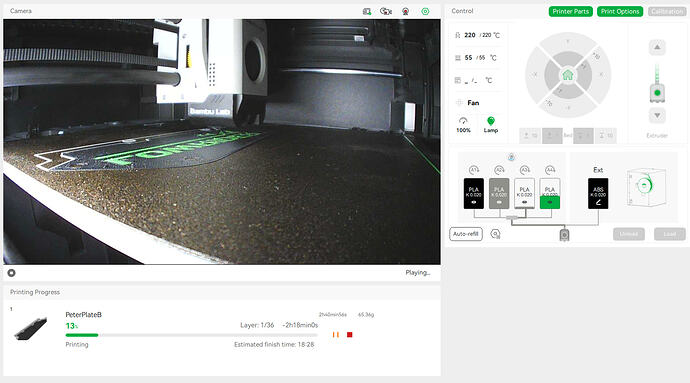
Task: Click the Unload filament button
Action: tap(628, 234)
